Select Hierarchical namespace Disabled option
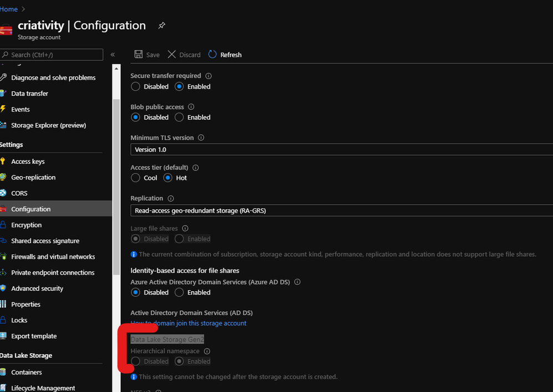This screenshot has width=553, height=392. click(x=135, y=361)
